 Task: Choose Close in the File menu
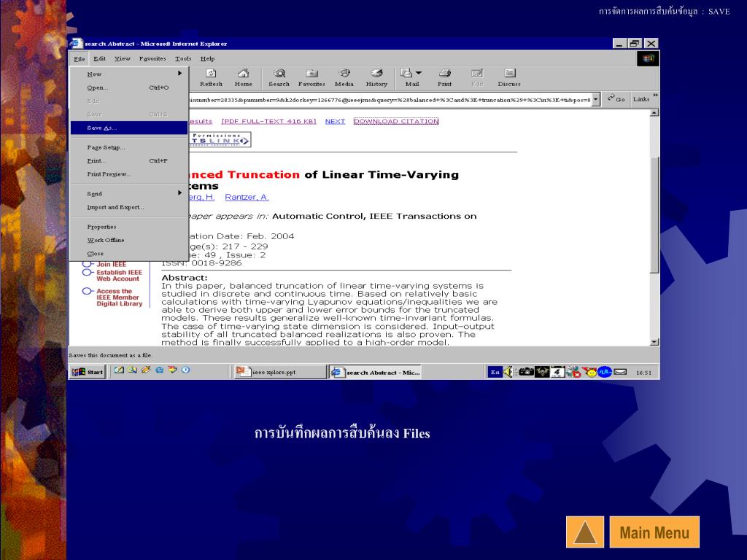click(129, 254)
